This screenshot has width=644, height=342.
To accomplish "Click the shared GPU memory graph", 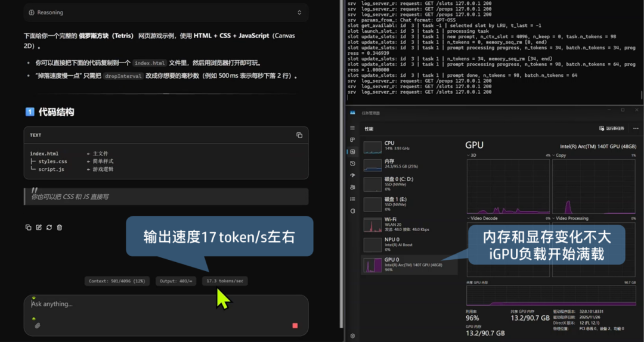I will (x=551, y=296).
